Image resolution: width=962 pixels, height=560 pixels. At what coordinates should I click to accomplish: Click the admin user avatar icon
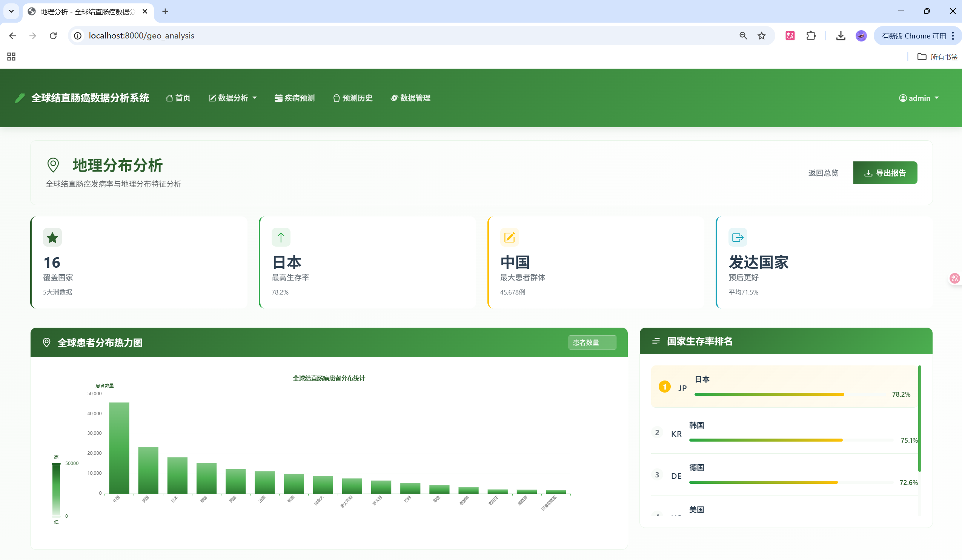point(903,98)
